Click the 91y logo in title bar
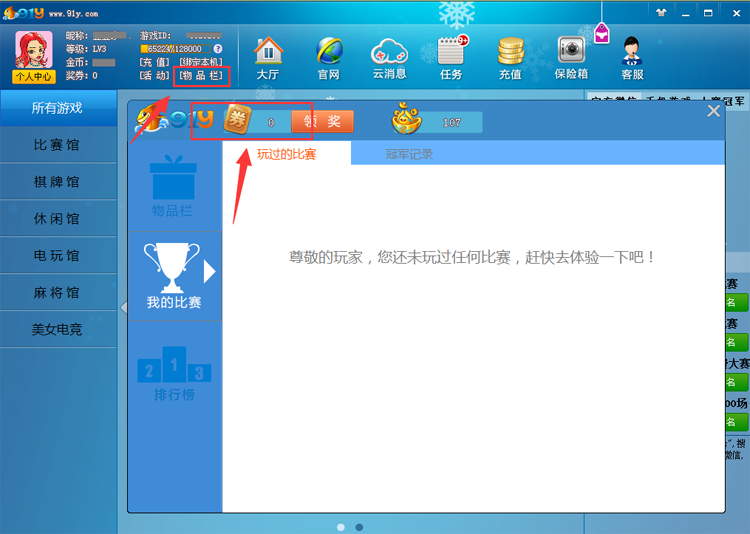Screen dimensions: 750x534 [x=23, y=13]
